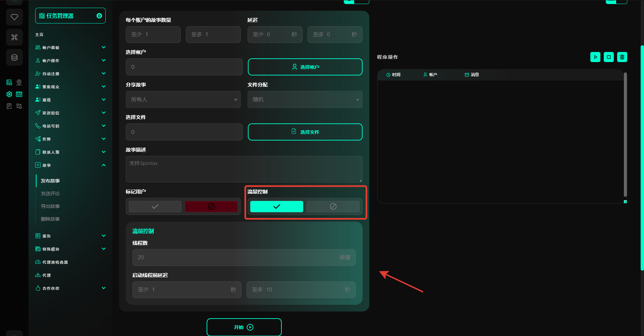Click the stop square icon in program operations
This screenshot has width=644, height=336.
tap(608, 57)
